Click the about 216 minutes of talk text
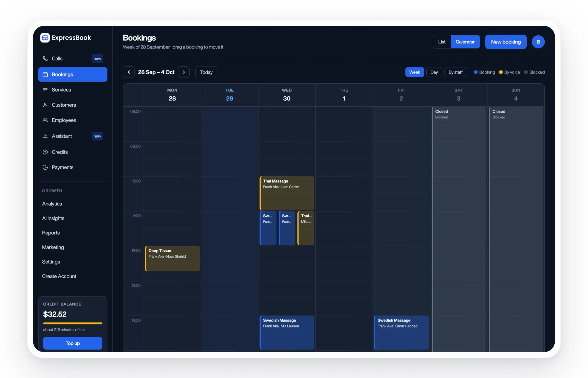588x378 pixels. (64, 330)
